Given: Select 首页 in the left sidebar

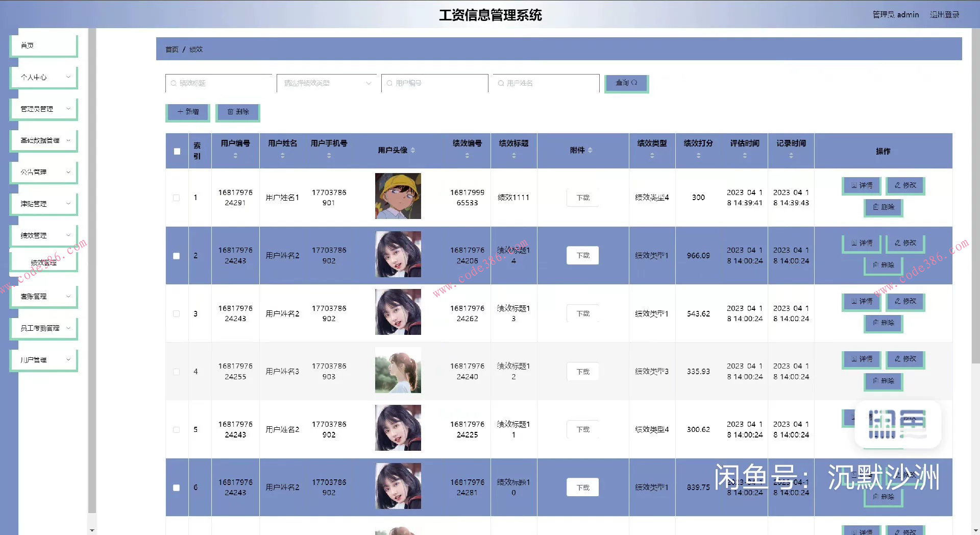Looking at the screenshot, I should pyautogui.click(x=43, y=45).
